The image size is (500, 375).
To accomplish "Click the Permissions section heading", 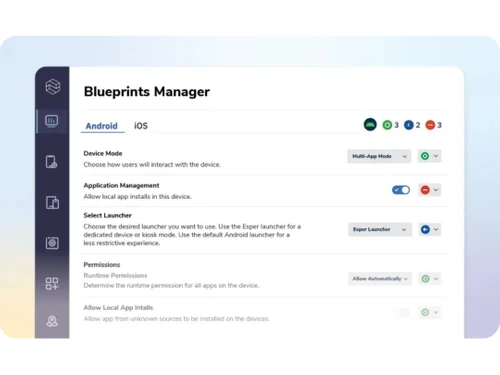I will (x=102, y=265).
